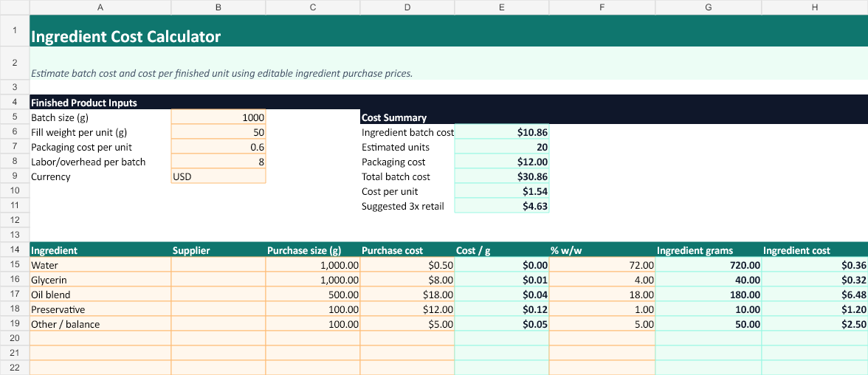The height and width of the screenshot is (375, 868).
Task: Click the Suggested 3x retail label
Action: pyautogui.click(x=402, y=206)
